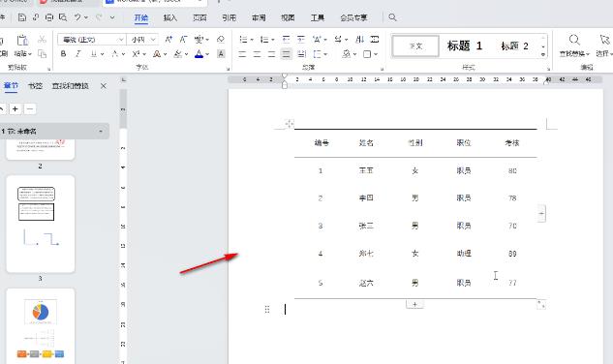The image size is (613, 364).
Task: Click the table move handle at top-left
Action: (x=290, y=124)
